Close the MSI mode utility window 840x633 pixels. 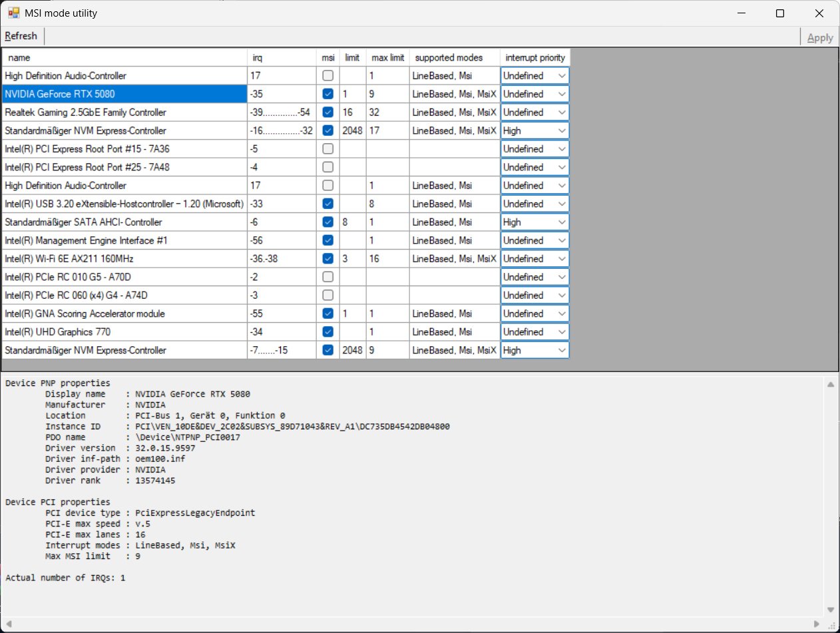[x=819, y=13]
